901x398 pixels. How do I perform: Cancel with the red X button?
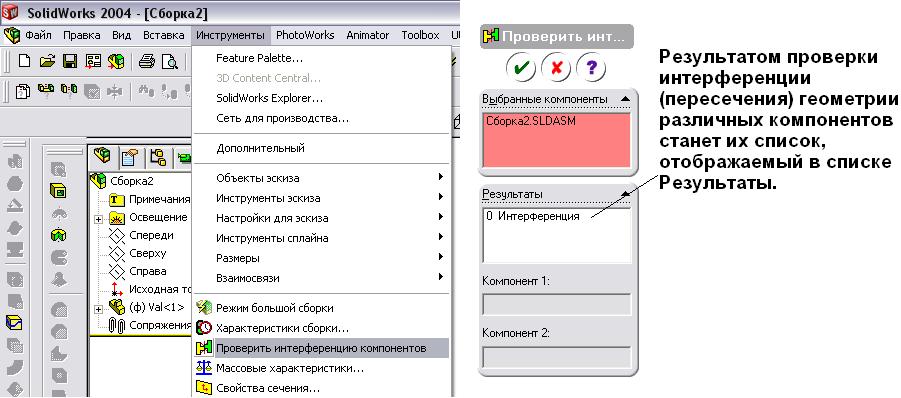(x=556, y=68)
